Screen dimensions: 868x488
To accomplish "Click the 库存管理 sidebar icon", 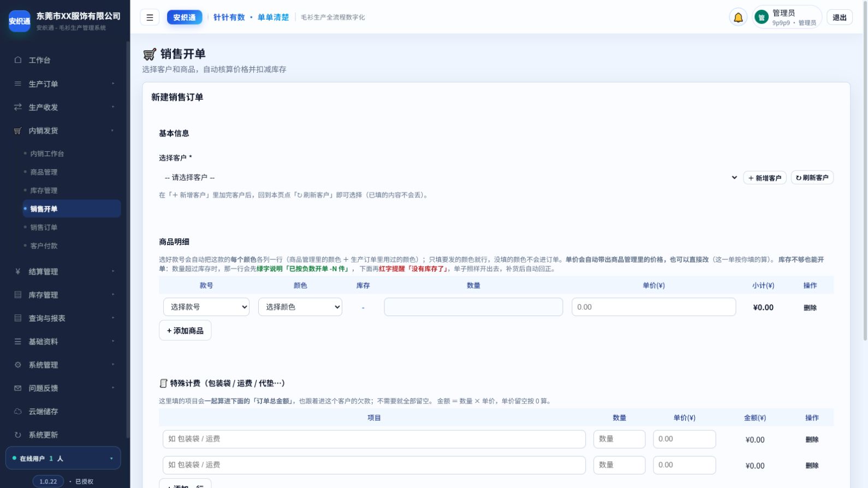I will (18, 295).
